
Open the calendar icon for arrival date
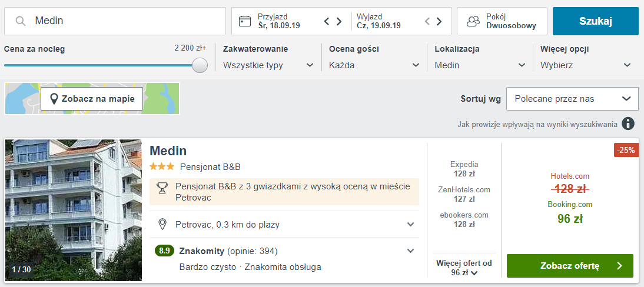pos(245,21)
